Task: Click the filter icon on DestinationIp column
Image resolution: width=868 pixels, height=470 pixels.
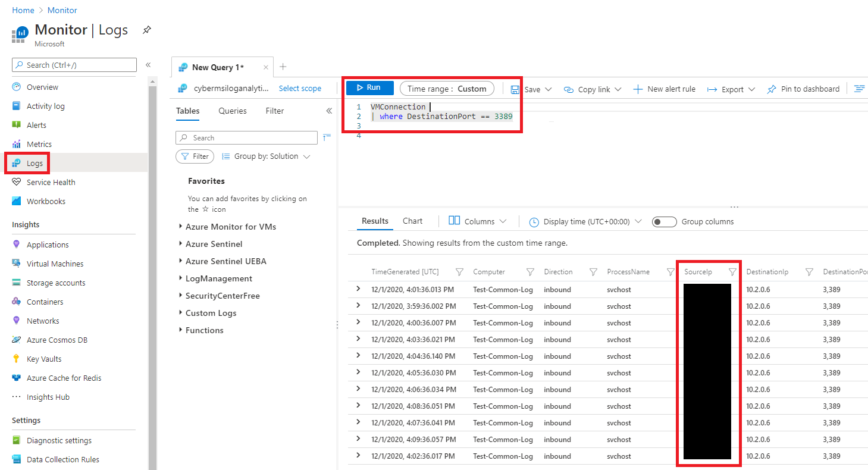Action: pyautogui.click(x=809, y=272)
